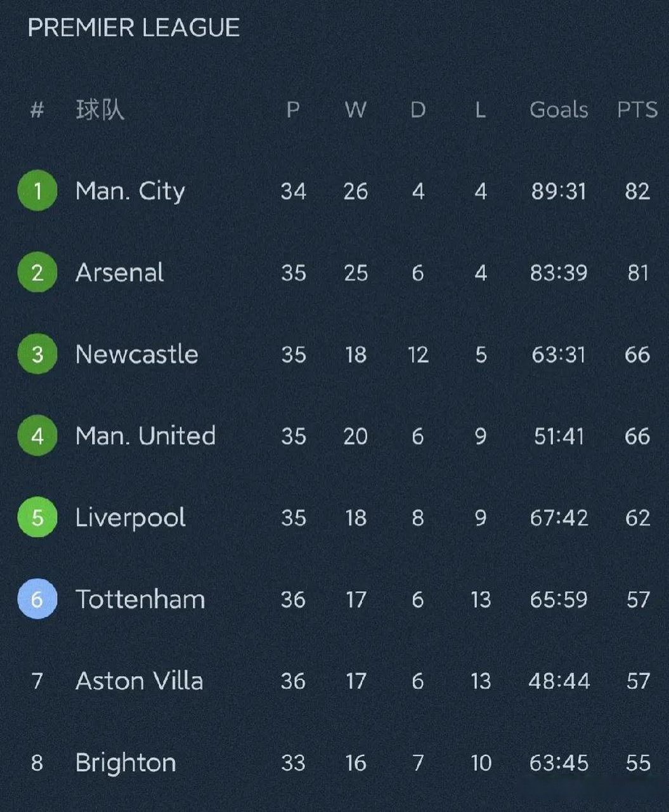
Task: Sort by the PTS column header
Action: coord(637,110)
